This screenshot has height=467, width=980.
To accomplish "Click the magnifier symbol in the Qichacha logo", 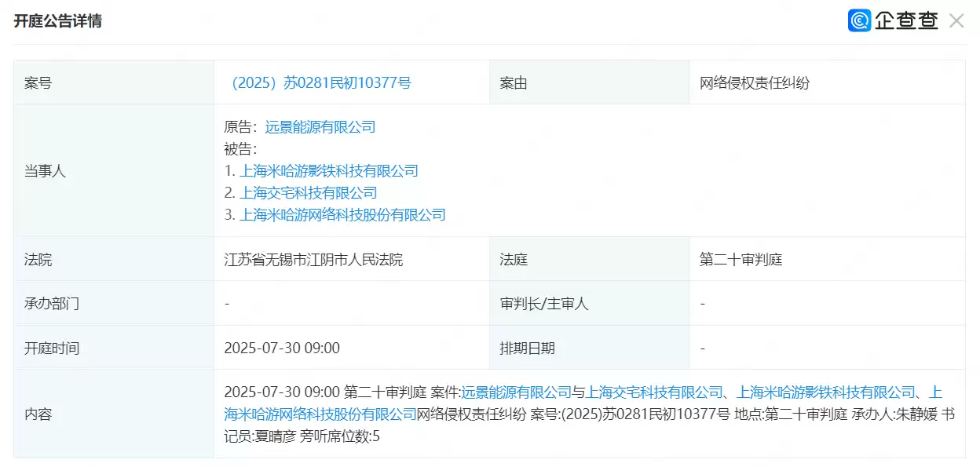I will point(860,20).
